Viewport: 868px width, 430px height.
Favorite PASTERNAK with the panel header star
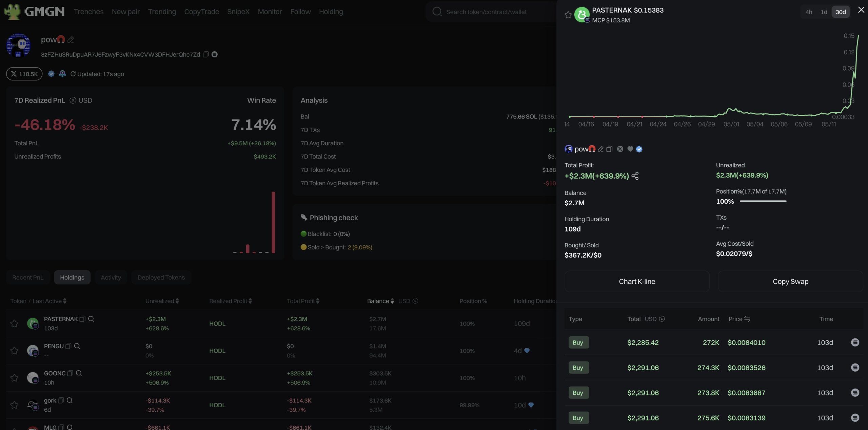(568, 15)
